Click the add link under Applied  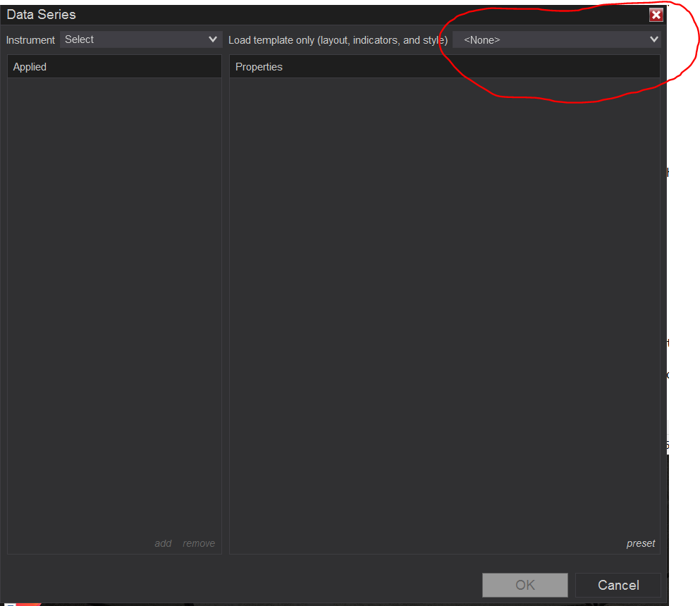click(163, 543)
